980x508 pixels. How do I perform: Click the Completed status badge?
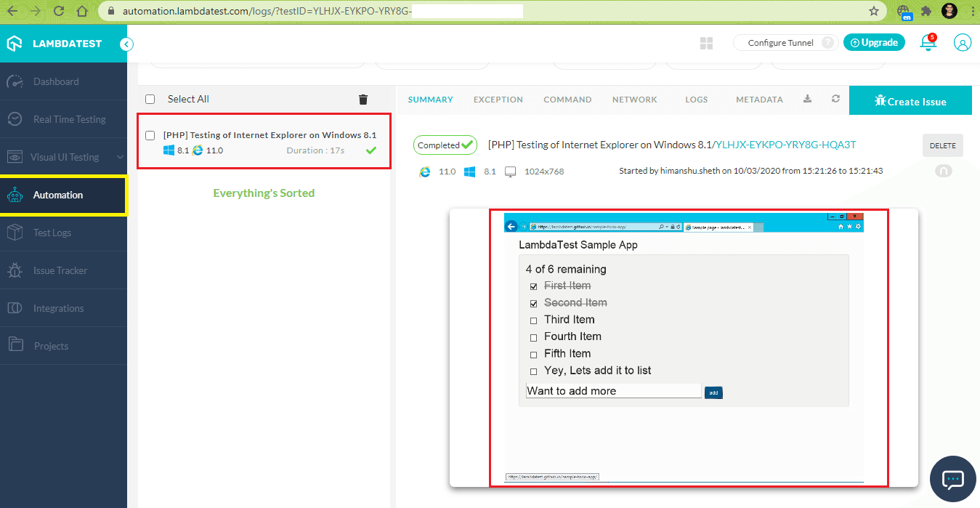(x=445, y=145)
